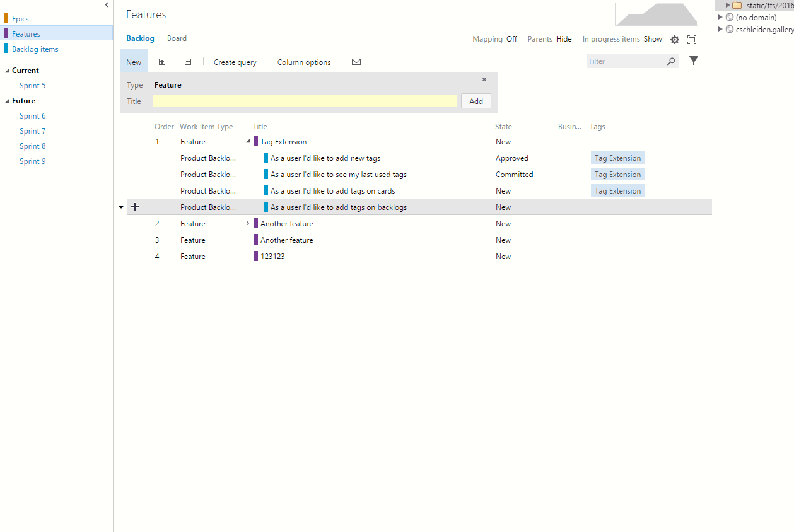This screenshot has width=794, height=532.
Task: Click the yellow Title input field
Action: 304,101
